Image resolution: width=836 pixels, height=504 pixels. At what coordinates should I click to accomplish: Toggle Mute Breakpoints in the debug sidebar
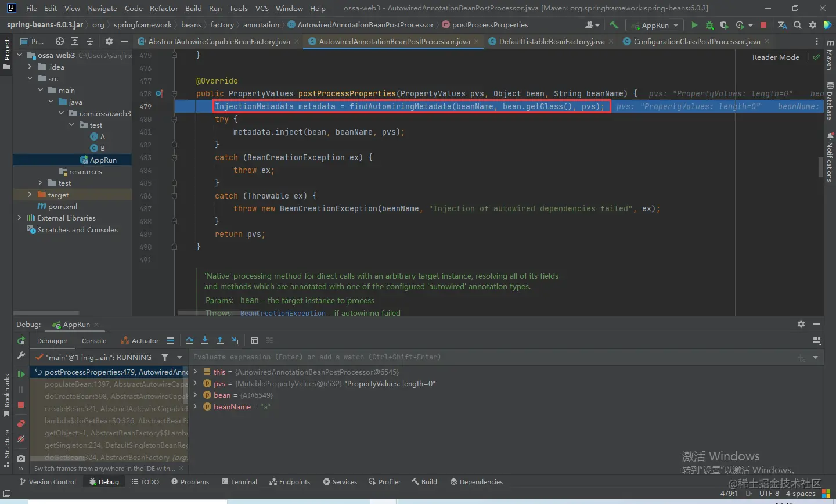point(21,440)
